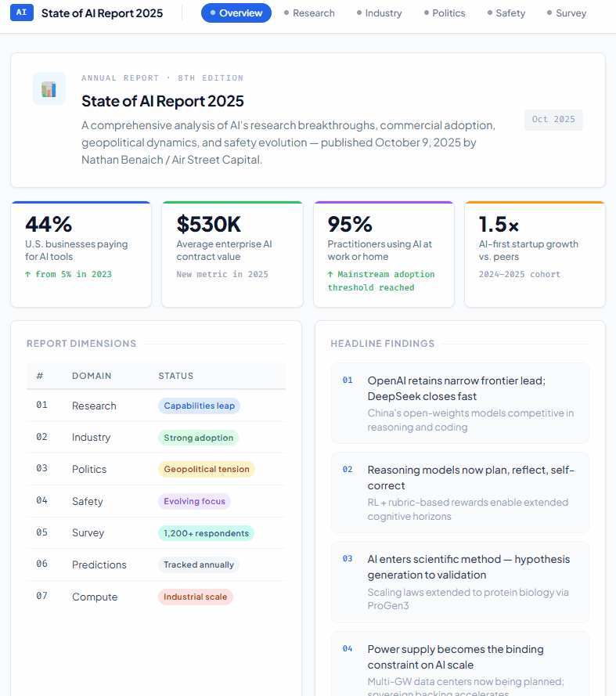Screen dimensions: 616x696
Task: Select the Safety domain cell in table
Action: coord(88,501)
